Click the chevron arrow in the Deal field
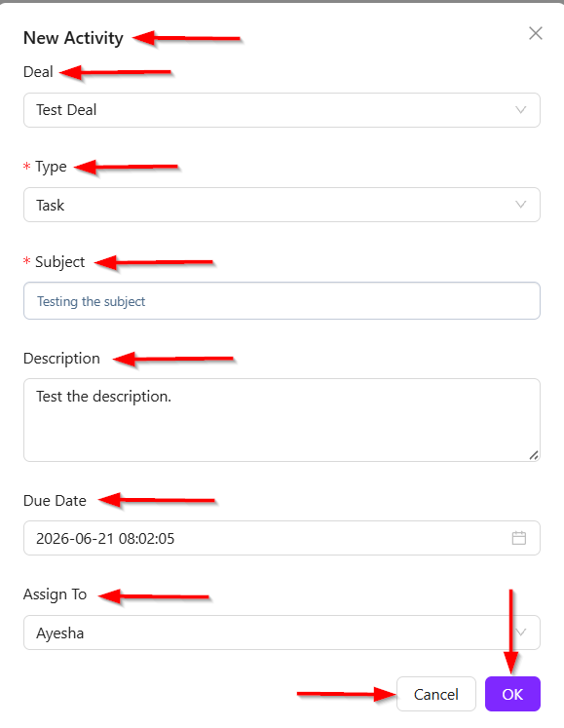Image resolution: width=564 pixels, height=728 pixels. [x=521, y=110]
